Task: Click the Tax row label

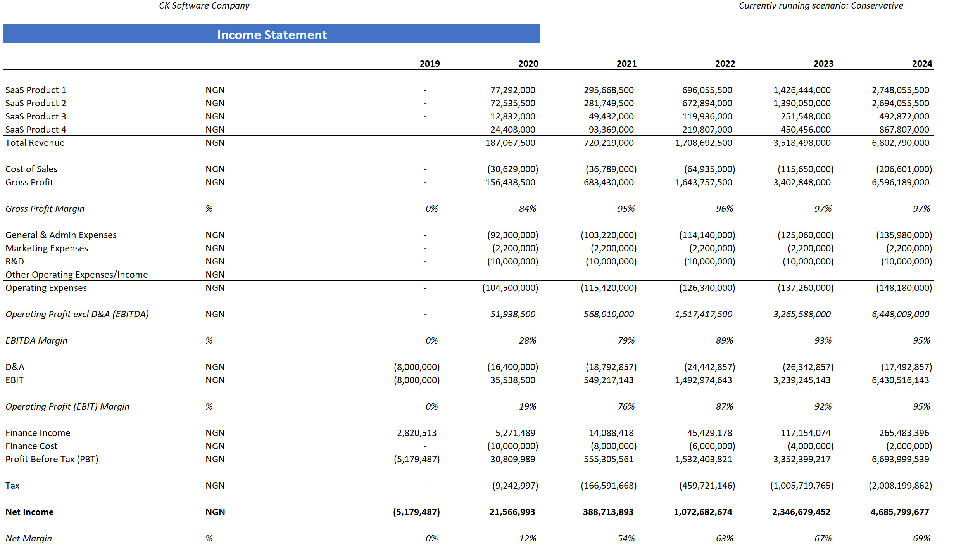Action: [12, 486]
